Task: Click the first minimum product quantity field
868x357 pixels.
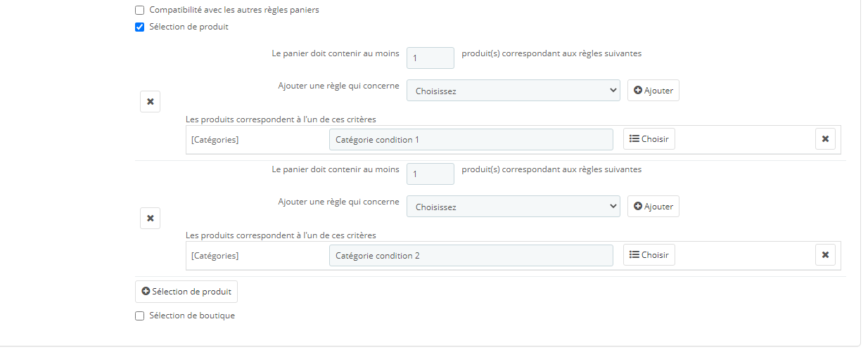Action: (430, 58)
